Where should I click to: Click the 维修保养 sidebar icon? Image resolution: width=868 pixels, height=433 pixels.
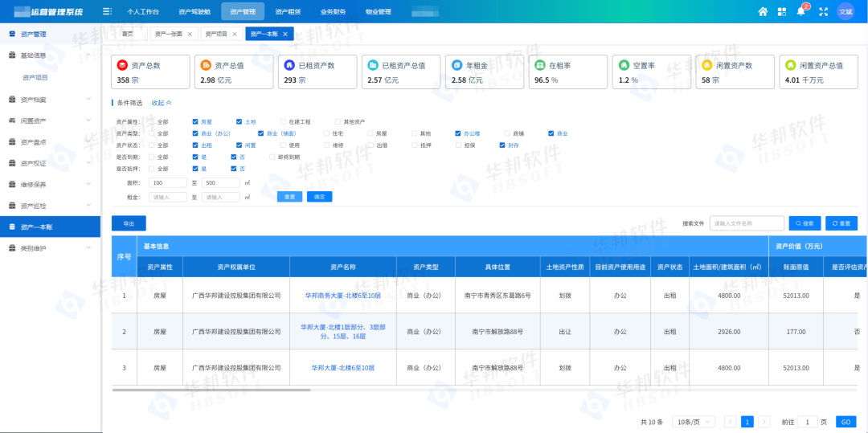(x=12, y=184)
